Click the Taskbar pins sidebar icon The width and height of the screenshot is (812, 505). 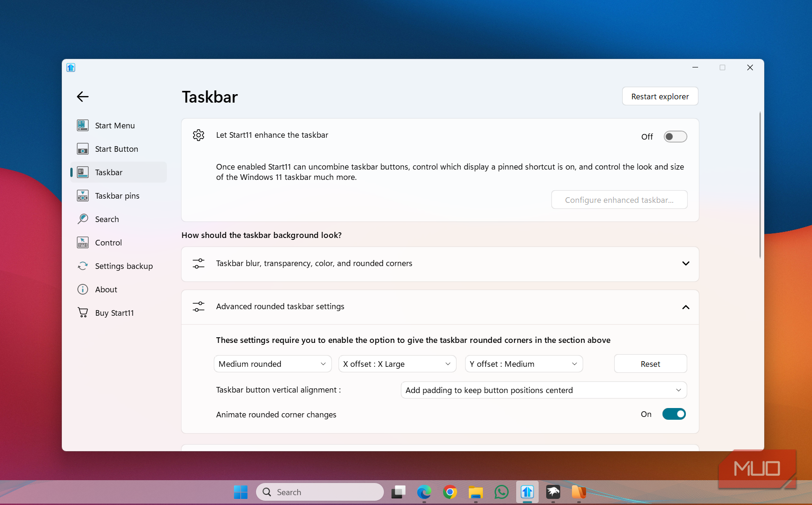pos(83,195)
